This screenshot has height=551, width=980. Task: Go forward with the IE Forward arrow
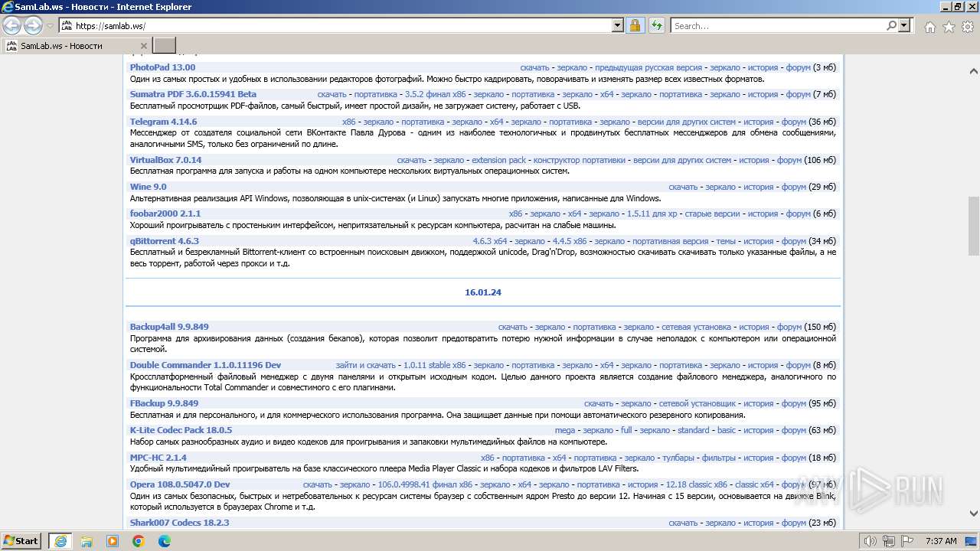point(33,26)
